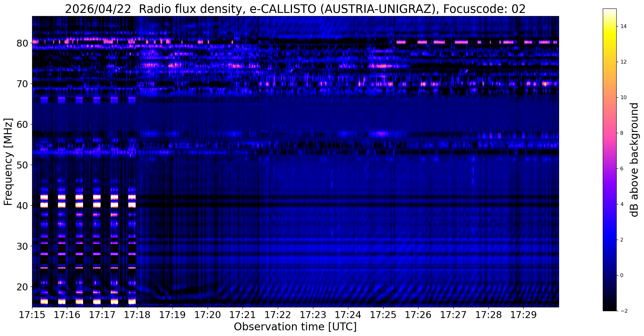The width and height of the screenshot is (644, 336).
Task: Click the colorbar tick value 10
Action: (x=623, y=98)
